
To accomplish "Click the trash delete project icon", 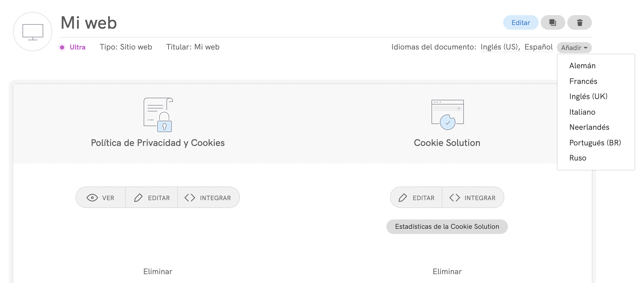I will [579, 23].
